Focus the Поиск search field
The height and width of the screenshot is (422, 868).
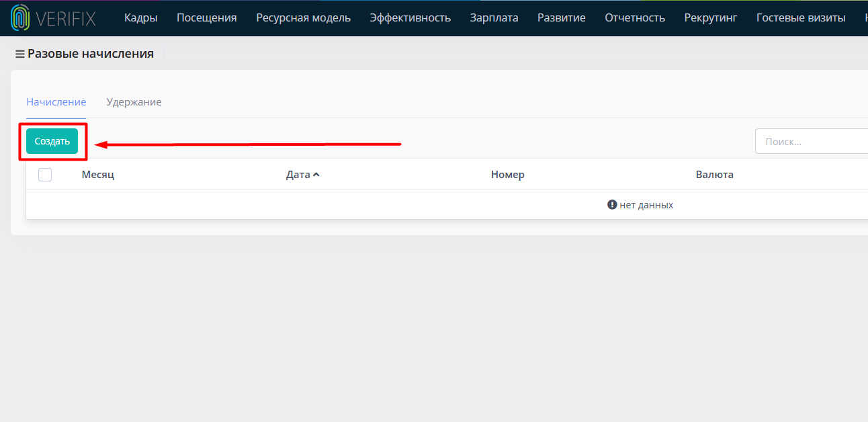812,141
